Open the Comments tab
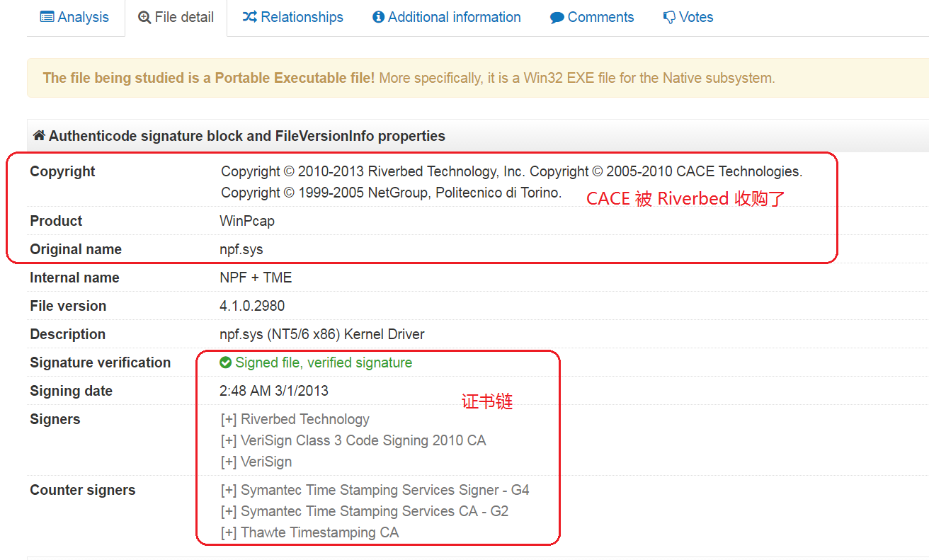The image size is (929, 560). point(600,17)
